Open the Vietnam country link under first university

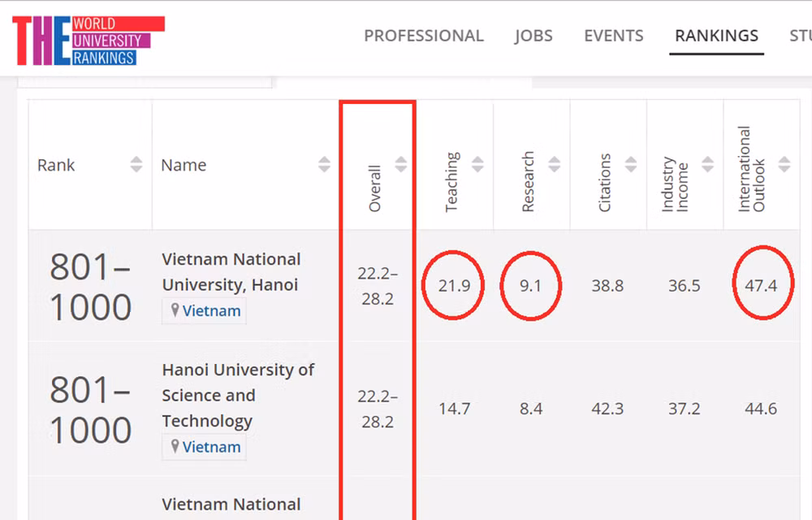coord(212,310)
